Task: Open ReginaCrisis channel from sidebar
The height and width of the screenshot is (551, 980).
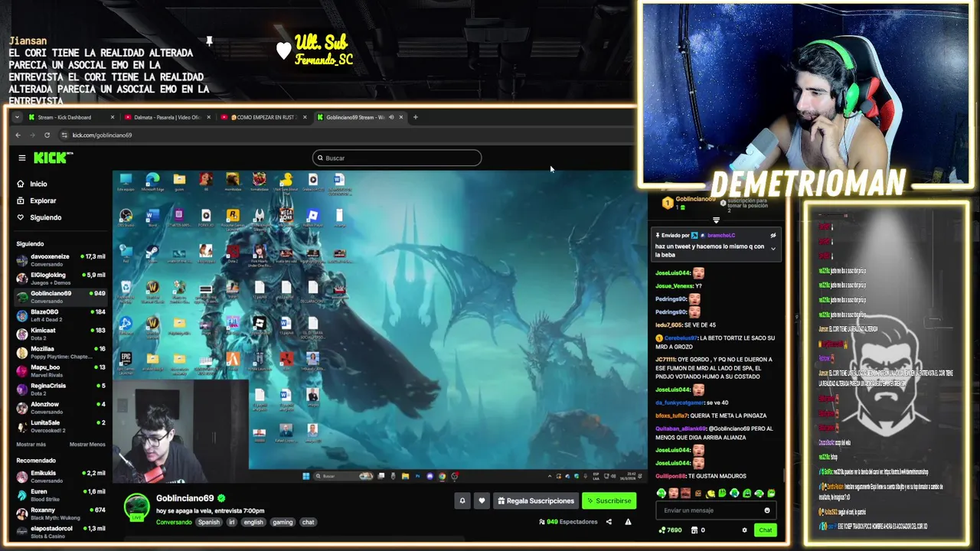Action: 60,389
